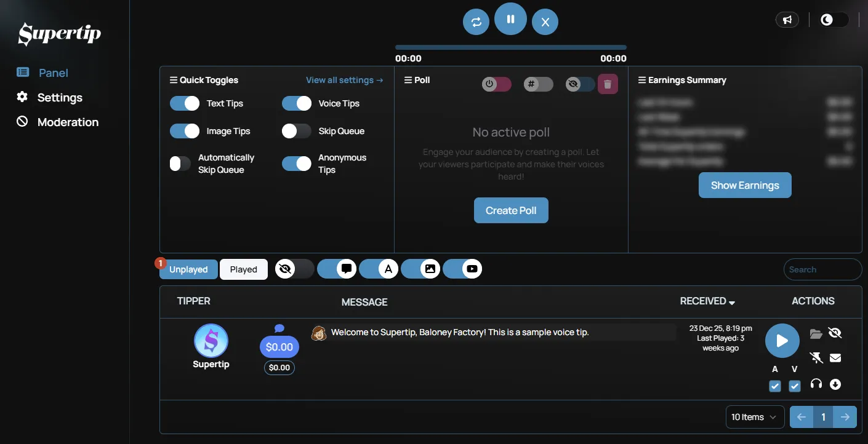
Task: Toggle Image Tips switch
Action: click(185, 131)
